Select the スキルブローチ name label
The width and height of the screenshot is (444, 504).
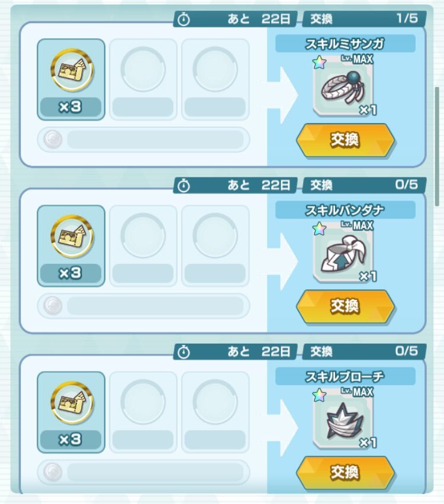[345, 376]
